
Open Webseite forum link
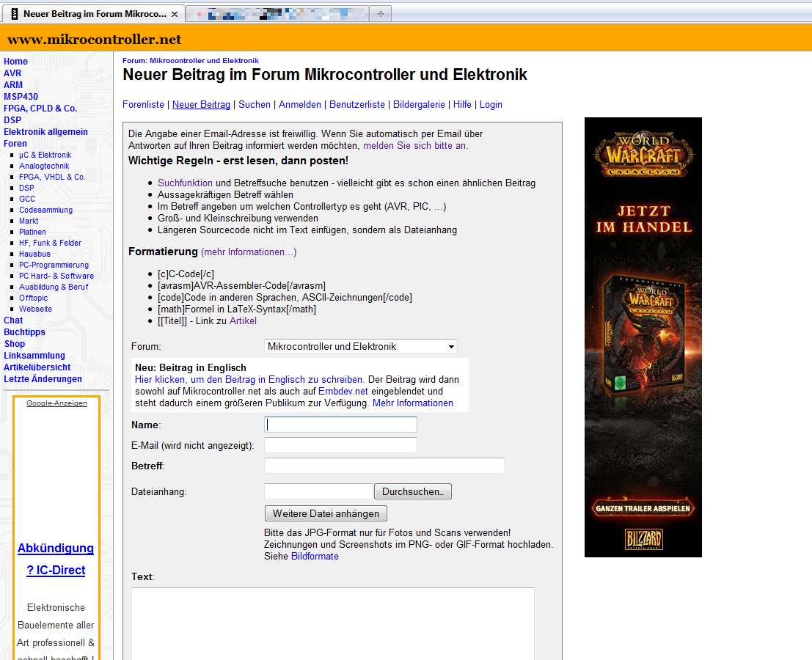(x=35, y=309)
